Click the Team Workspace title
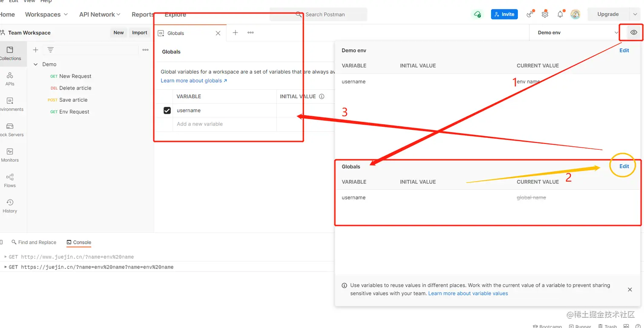Image resolution: width=644 pixels, height=328 pixels. point(29,33)
